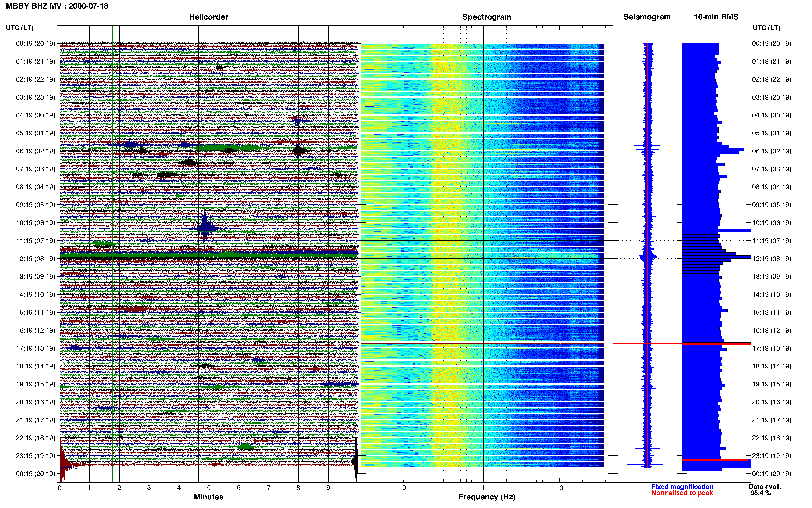Click frequency axis tick '1'

point(483,488)
